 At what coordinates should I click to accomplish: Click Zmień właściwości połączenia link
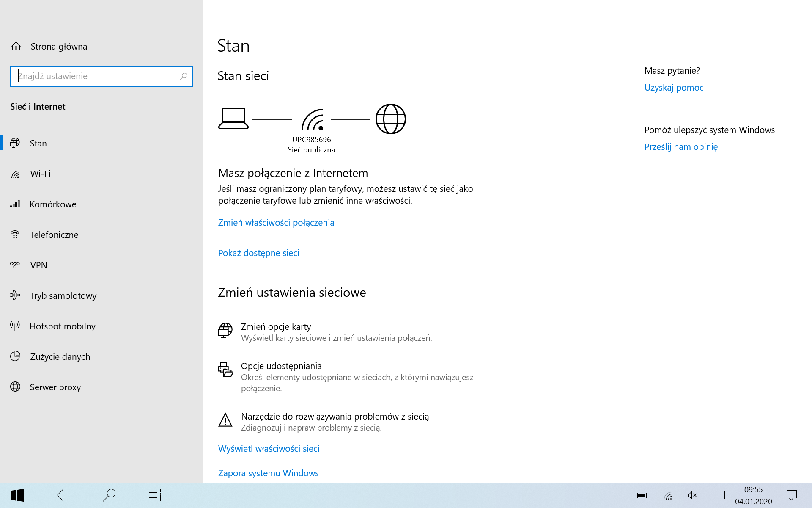276,223
